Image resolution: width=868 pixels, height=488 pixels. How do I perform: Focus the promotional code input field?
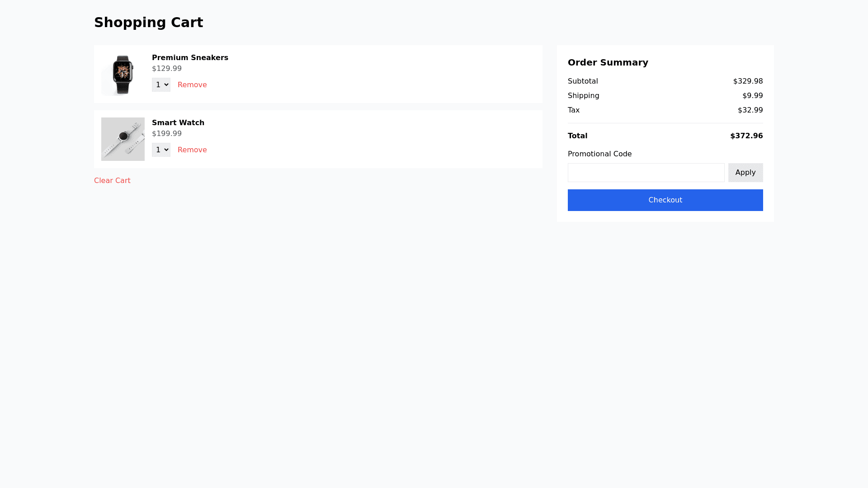pos(646,173)
